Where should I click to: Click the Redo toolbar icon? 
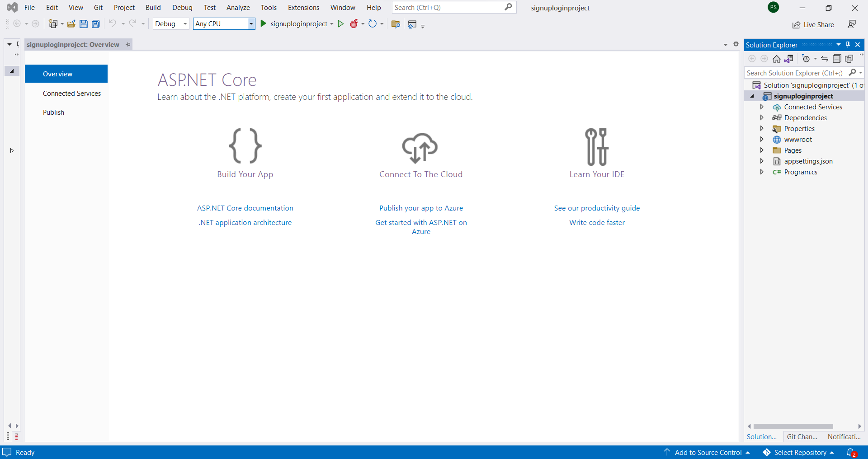tap(132, 23)
